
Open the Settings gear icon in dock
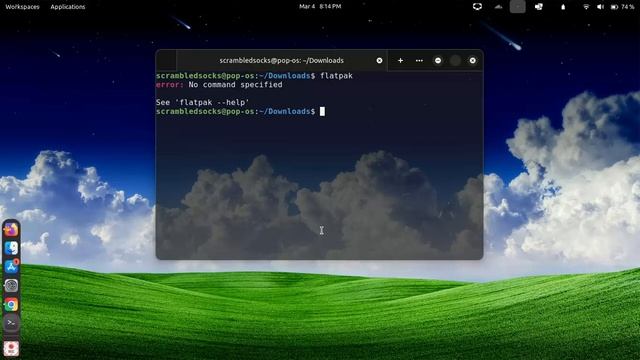click(x=11, y=285)
